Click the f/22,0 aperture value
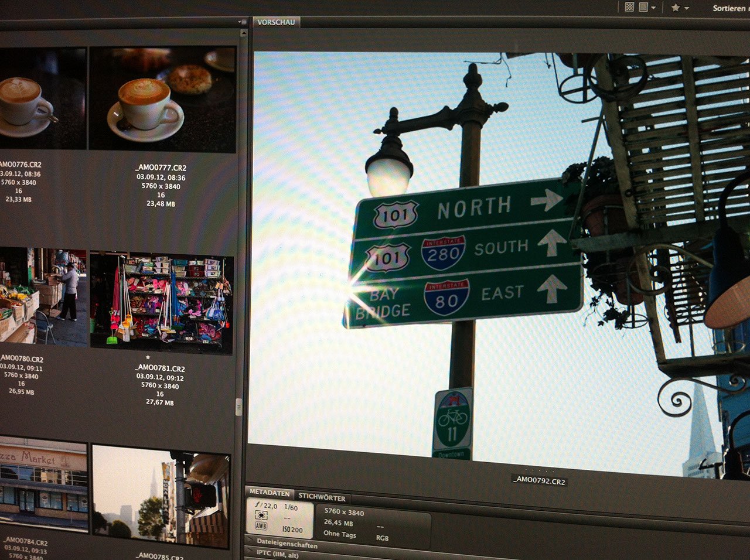The height and width of the screenshot is (560, 750). pyautogui.click(x=265, y=506)
